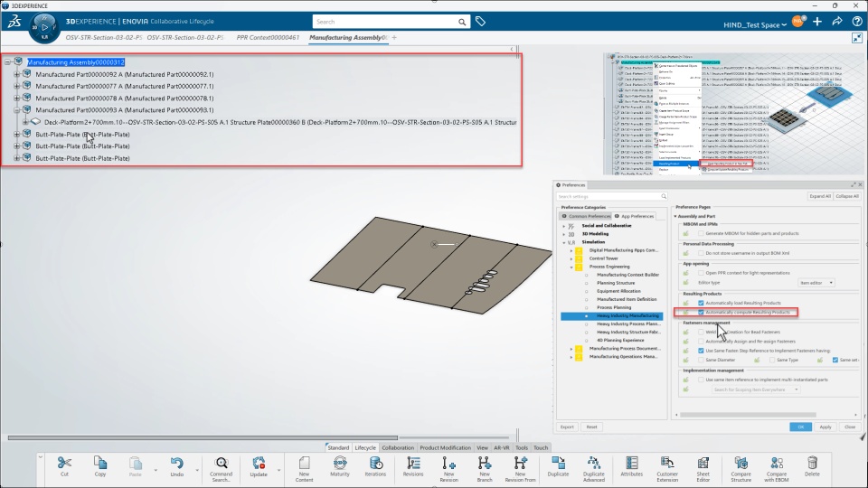Click OK in Preferences dialog
The width and height of the screenshot is (868, 488).
click(800, 427)
